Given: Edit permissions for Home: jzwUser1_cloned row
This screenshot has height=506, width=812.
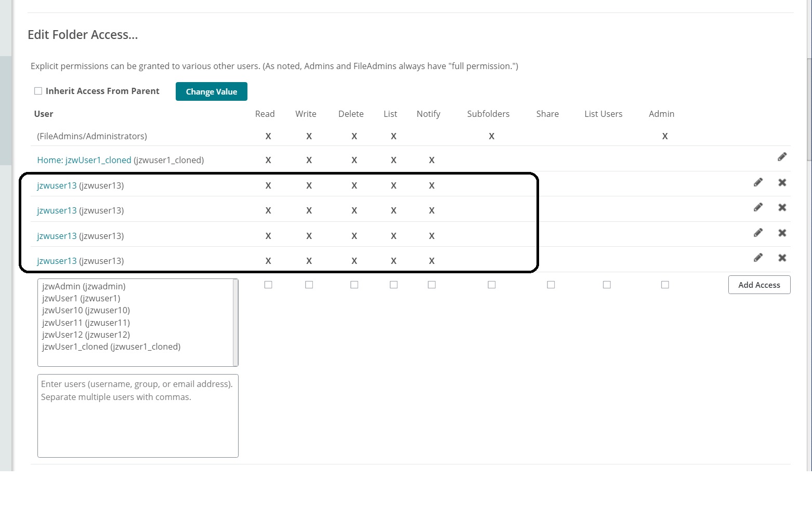Looking at the screenshot, I should click(782, 157).
